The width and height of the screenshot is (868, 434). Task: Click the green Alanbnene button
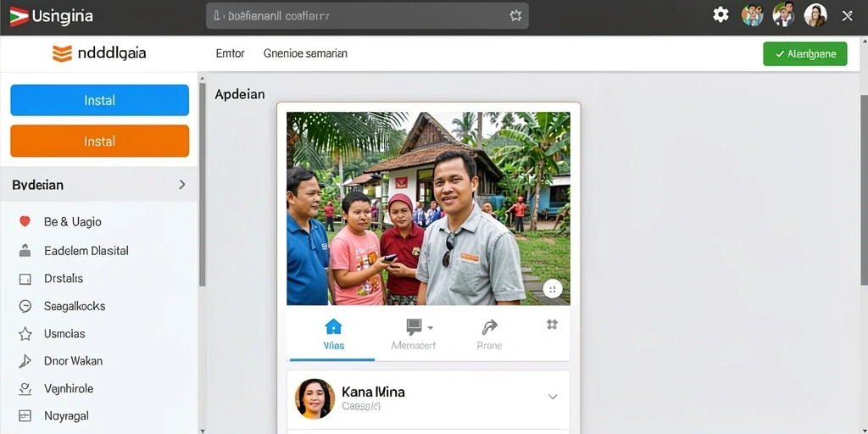pos(805,53)
